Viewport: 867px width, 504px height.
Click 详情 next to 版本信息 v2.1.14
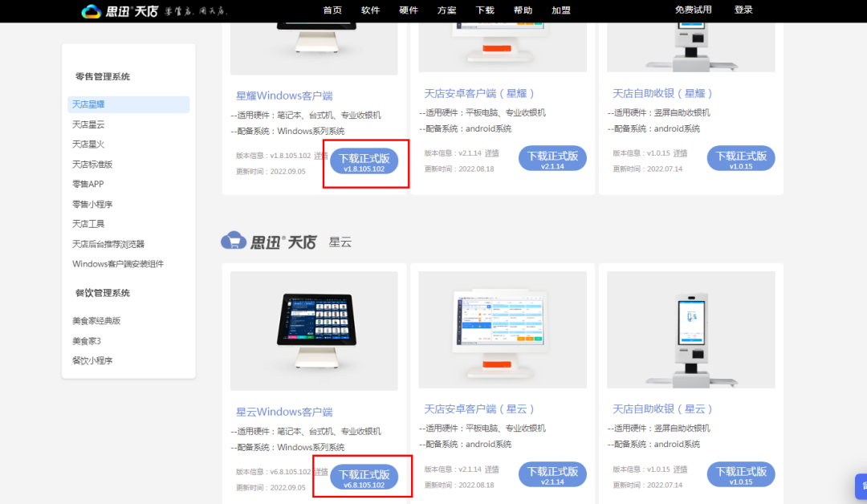pyautogui.click(x=492, y=152)
